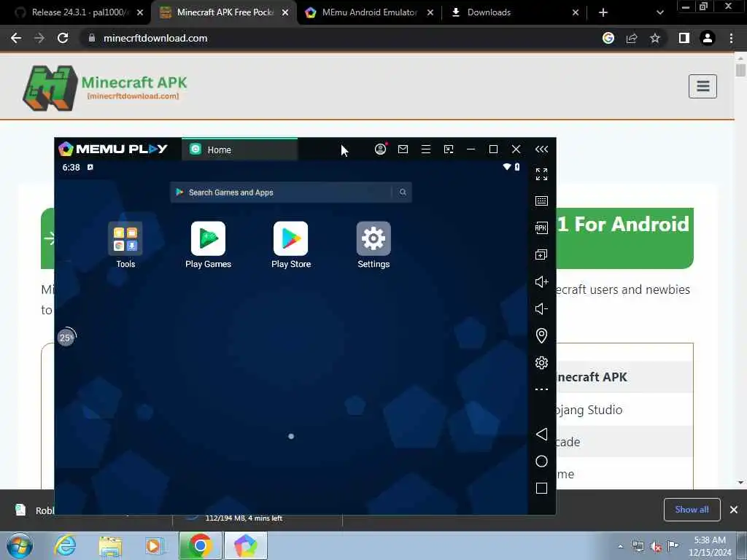747x560 pixels.
Task: Click MEmu fullscreen icon in sidebar
Action: pos(541,174)
